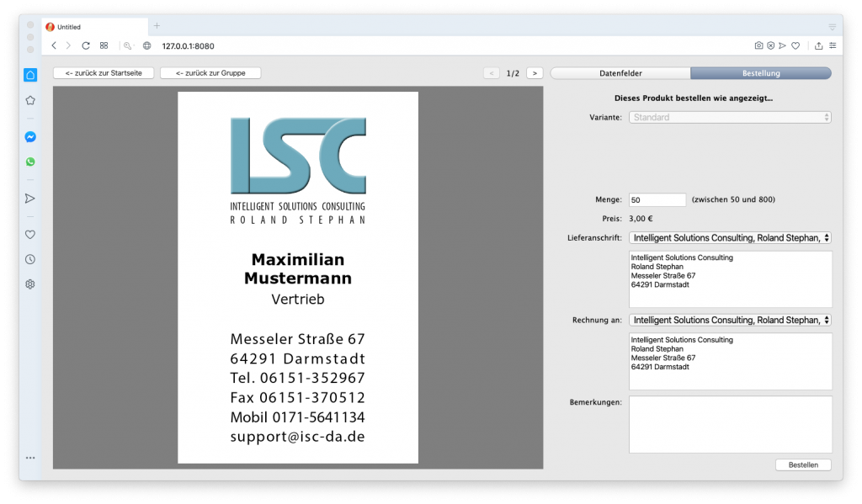Click the three-dots sidebar setup icon
862x504 pixels.
30,457
